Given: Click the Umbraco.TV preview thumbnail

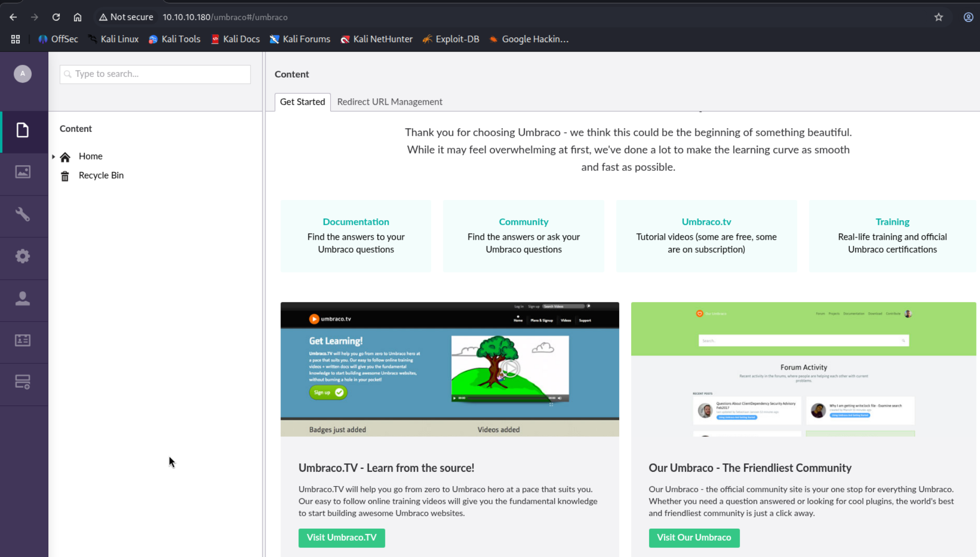Looking at the screenshot, I should click(450, 369).
